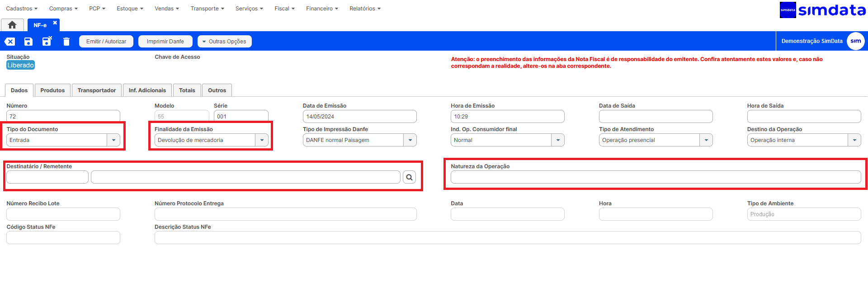The height and width of the screenshot is (293, 868).
Task: Click the Data de Emissão field
Action: pyautogui.click(x=360, y=117)
